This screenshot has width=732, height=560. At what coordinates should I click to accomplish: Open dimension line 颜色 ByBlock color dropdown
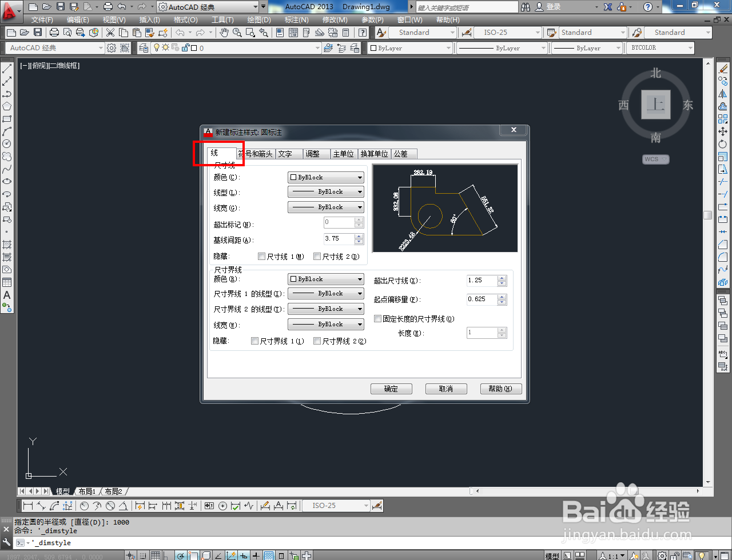(x=326, y=178)
